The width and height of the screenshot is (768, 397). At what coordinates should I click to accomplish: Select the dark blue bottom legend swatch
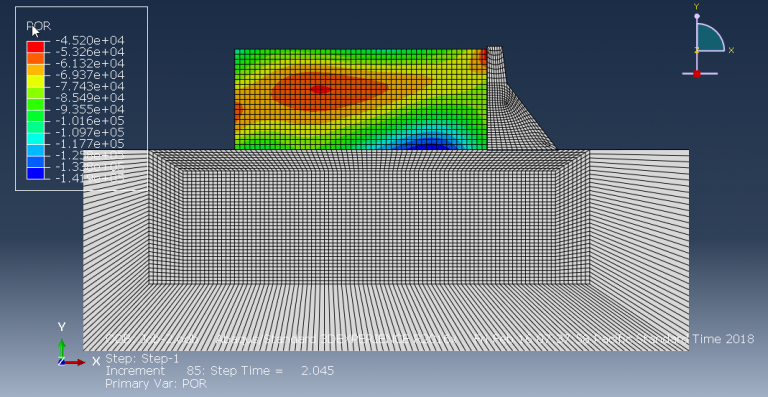(x=35, y=173)
